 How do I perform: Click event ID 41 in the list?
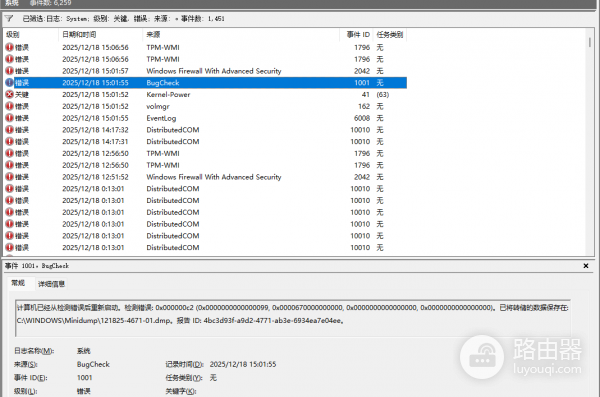pos(365,95)
